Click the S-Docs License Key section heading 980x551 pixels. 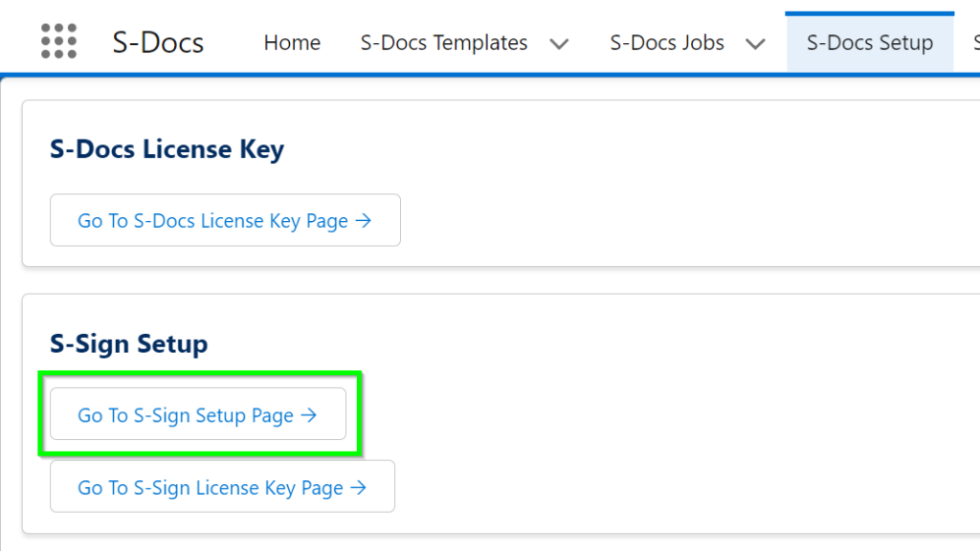(x=167, y=149)
